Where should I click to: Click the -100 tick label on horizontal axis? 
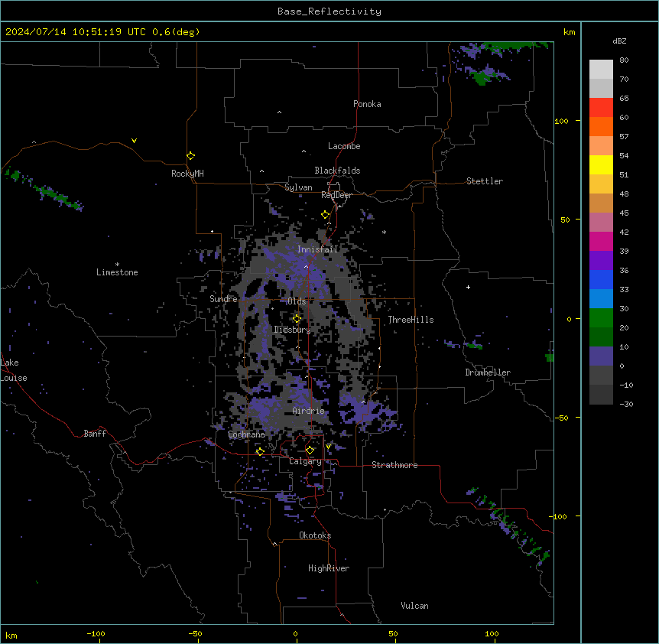tap(96, 633)
